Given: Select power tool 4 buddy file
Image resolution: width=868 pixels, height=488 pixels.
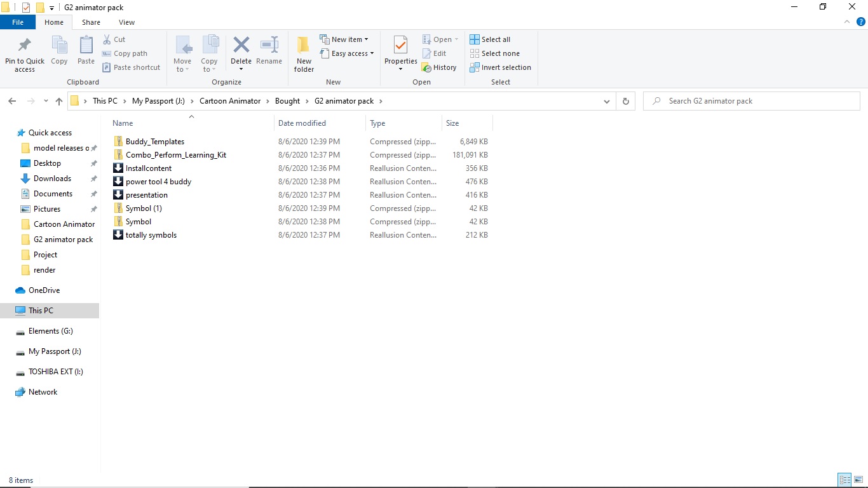Looking at the screenshot, I should coord(158,182).
